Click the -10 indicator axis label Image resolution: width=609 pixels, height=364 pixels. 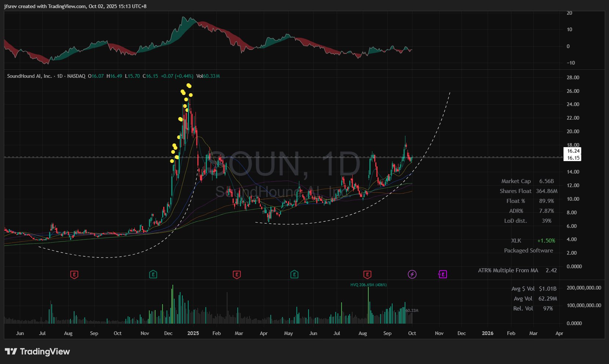tap(571, 63)
